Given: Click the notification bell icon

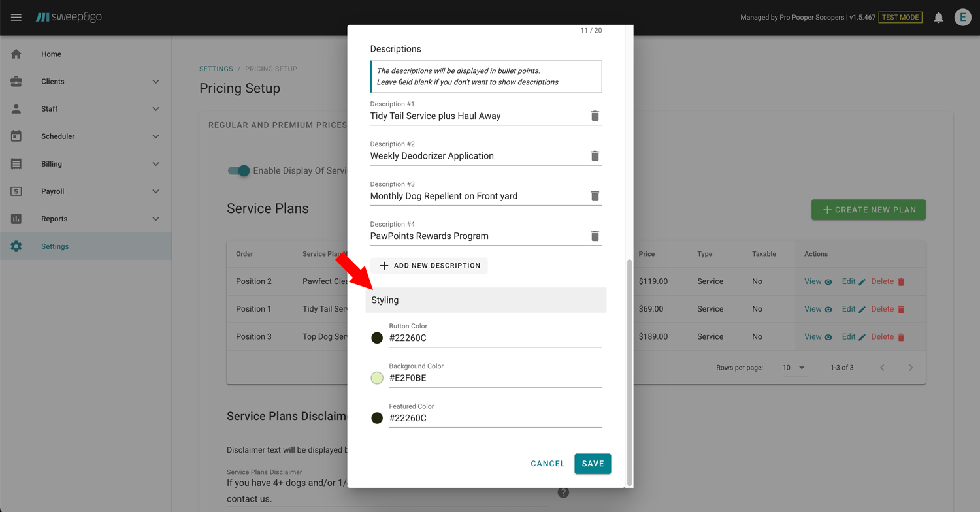Looking at the screenshot, I should pyautogui.click(x=938, y=17).
